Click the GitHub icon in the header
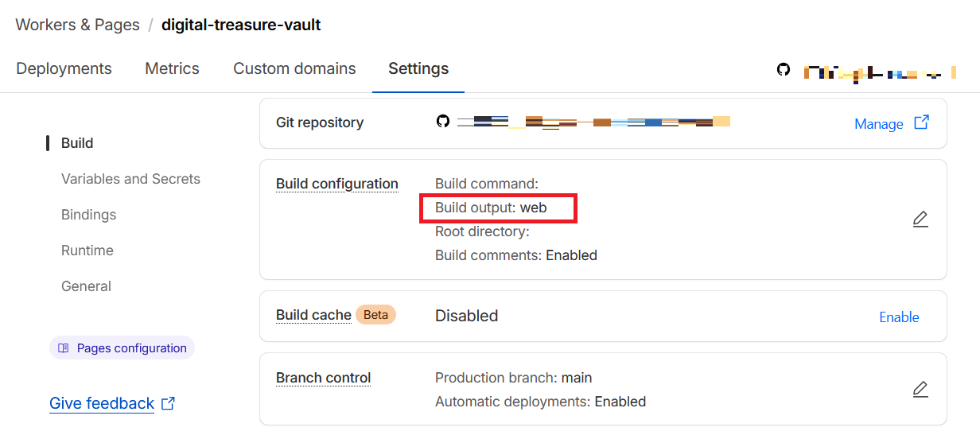The width and height of the screenshot is (980, 435). click(x=784, y=70)
